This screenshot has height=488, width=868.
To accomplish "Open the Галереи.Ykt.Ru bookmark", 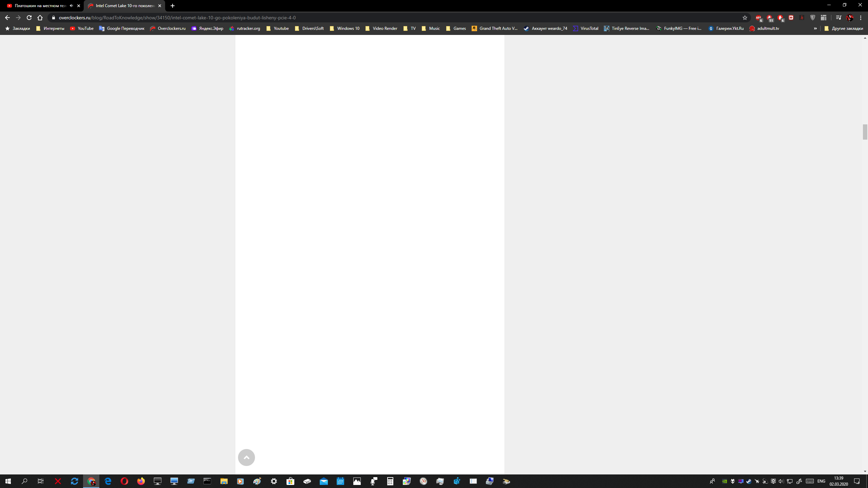I will point(726,28).
